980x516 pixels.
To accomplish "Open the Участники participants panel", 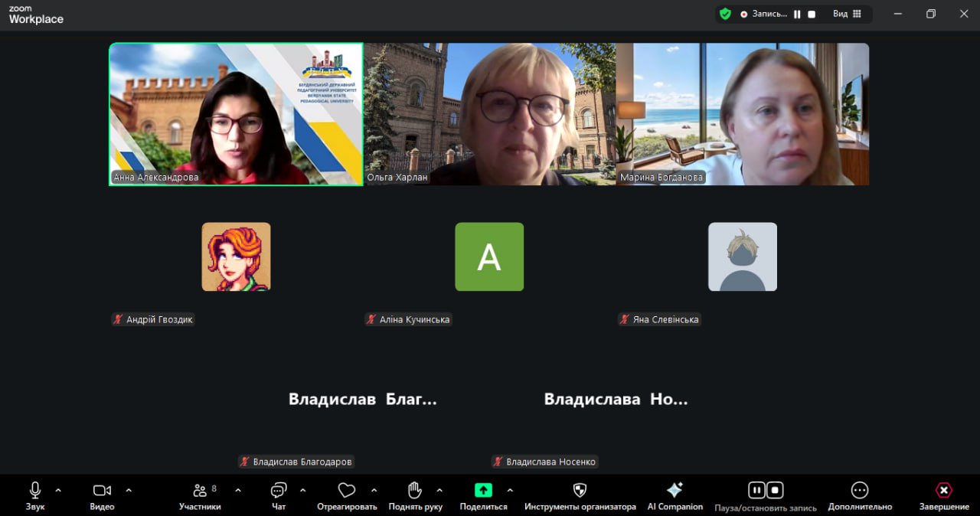I will click(x=200, y=491).
